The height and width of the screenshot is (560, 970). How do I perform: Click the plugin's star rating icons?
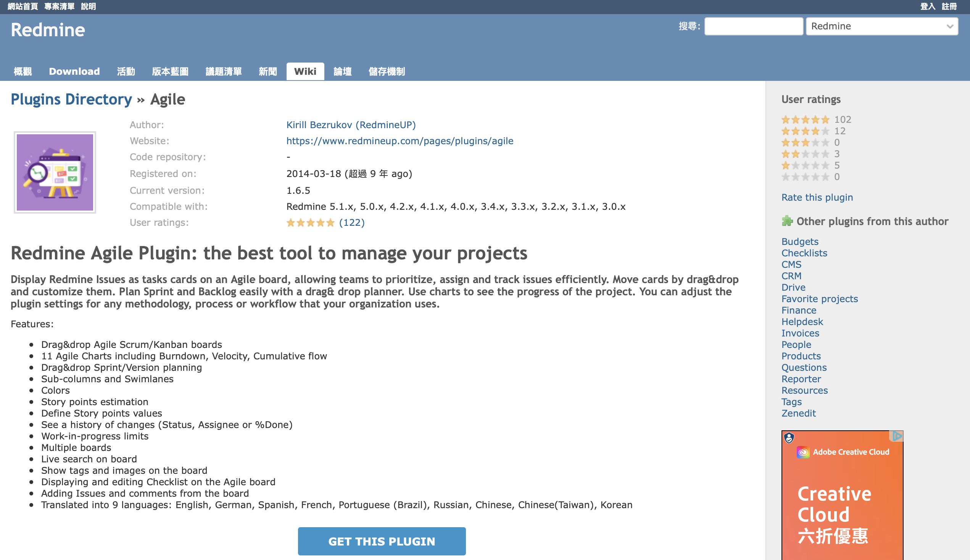tap(310, 223)
